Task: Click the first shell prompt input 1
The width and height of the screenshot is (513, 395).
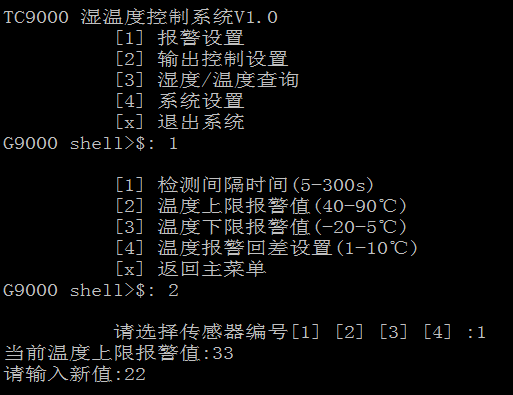Action: 173,143
